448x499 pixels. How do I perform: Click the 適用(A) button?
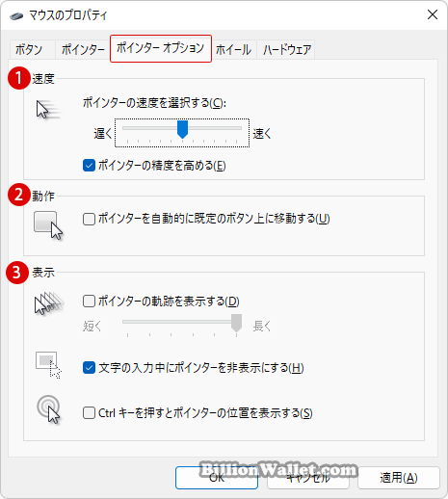(x=399, y=478)
